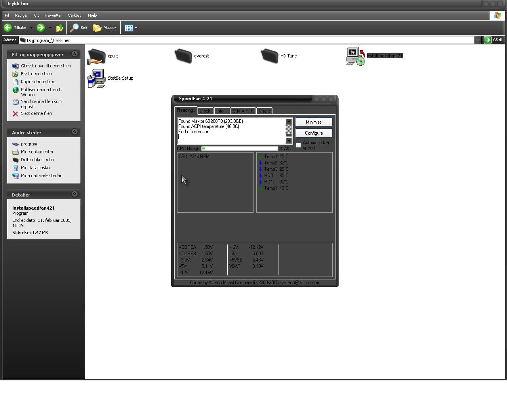This screenshot has width=507, height=420.
Task: Click the Mine nettverkssteder network icon
Action: point(15,176)
